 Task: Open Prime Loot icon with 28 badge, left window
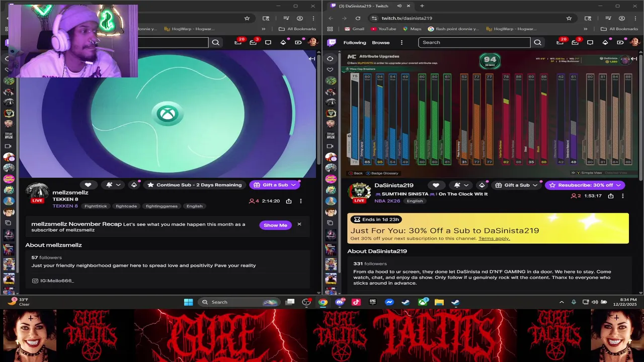click(238, 42)
